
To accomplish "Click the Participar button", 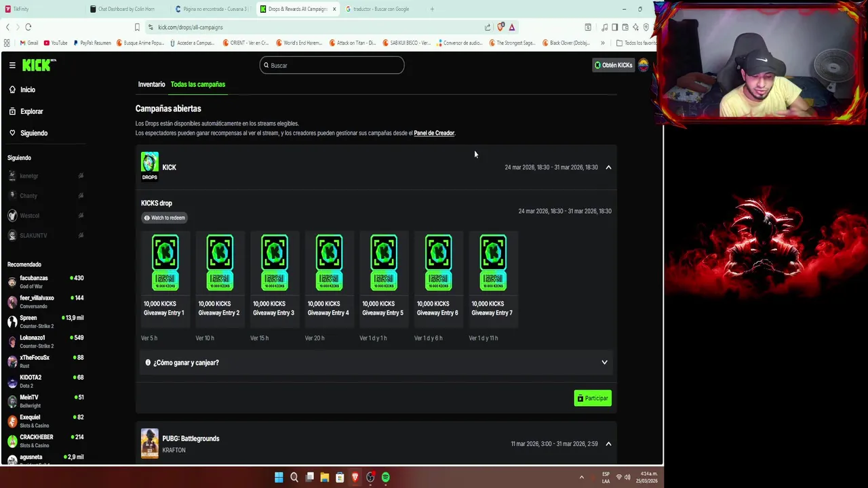I will [593, 398].
